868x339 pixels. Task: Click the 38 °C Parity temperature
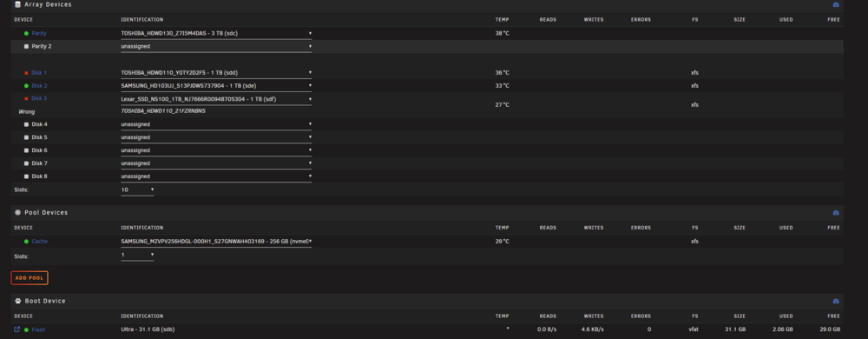[x=502, y=33]
